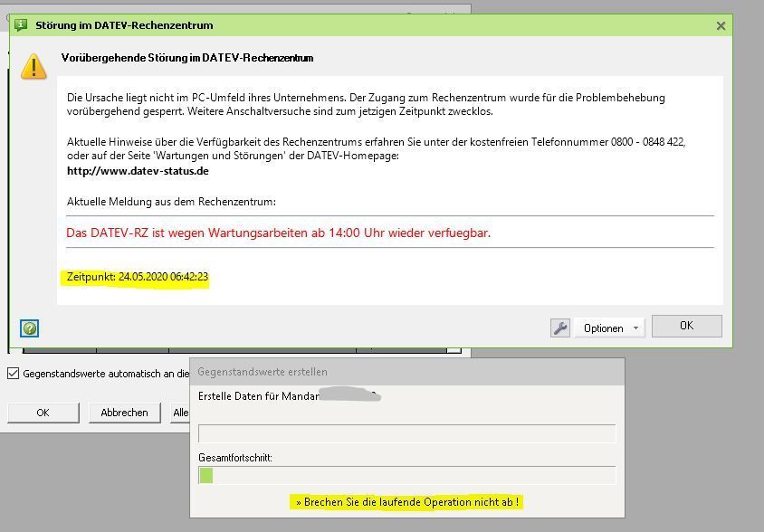764x532 pixels.
Task: Click the red Wartungsarbeiten ab 14:00 message
Action: click(278, 233)
